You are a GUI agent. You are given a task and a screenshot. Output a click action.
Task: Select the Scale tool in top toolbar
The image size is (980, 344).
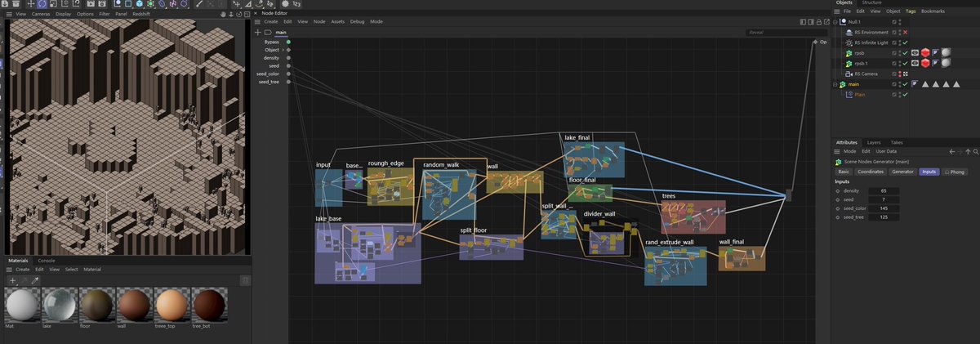[53, 4]
